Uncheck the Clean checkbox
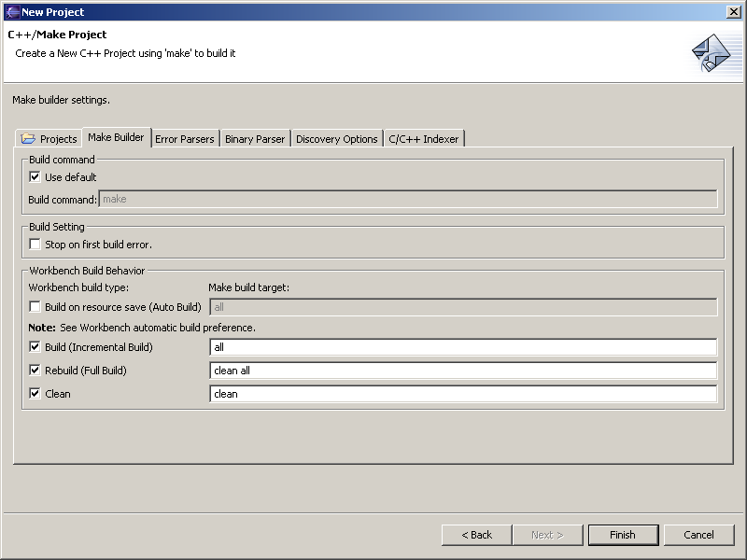Image resolution: width=747 pixels, height=560 pixels. [35, 394]
